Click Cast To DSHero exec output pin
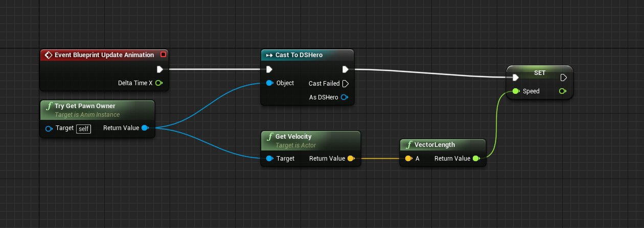This screenshot has height=228, width=644. [x=346, y=69]
